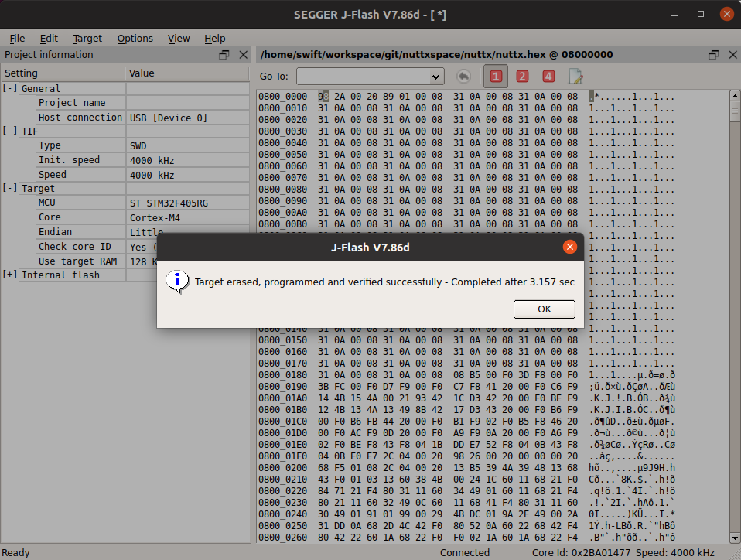This screenshot has width=741, height=560.
Task: Click the Cortex-M4 value
Action: tap(155, 218)
